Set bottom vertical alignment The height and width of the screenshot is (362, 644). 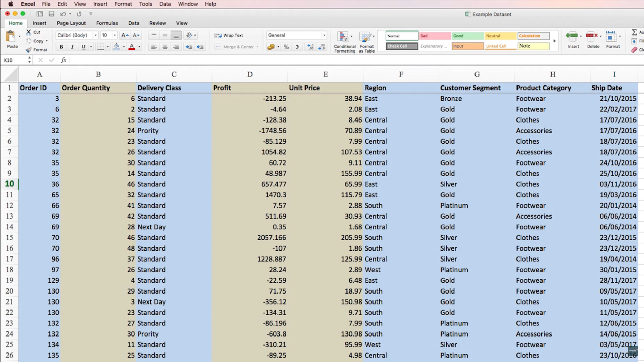point(176,35)
